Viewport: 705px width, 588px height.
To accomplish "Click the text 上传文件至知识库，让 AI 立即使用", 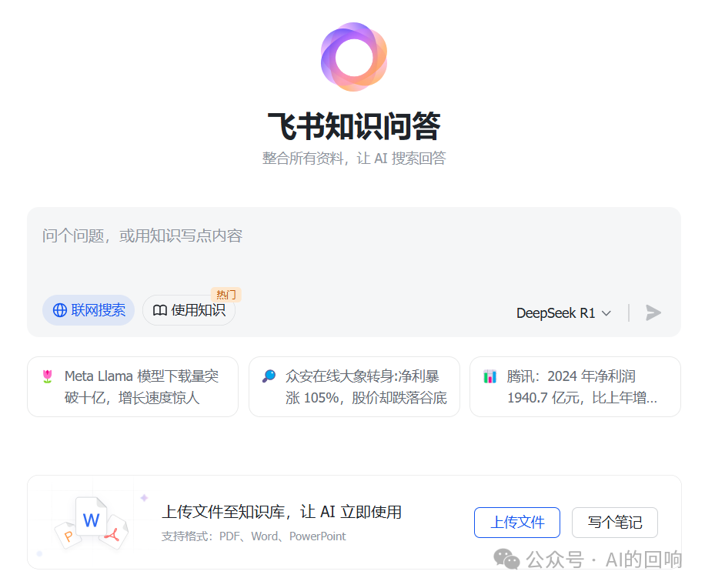I will [x=282, y=512].
